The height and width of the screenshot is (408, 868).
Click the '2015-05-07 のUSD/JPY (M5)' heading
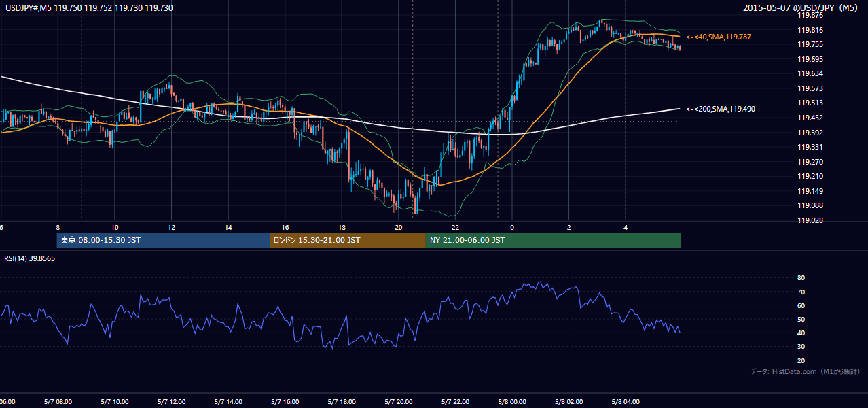coord(801,7)
